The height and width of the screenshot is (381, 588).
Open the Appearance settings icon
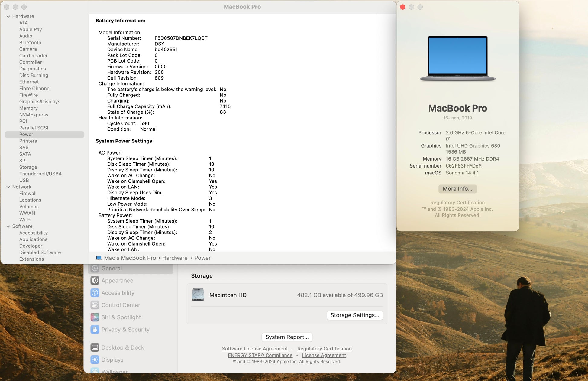(x=95, y=281)
